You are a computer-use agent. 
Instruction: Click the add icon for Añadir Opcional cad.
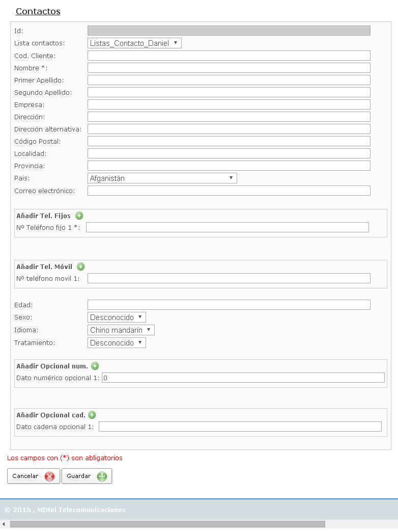[92, 415]
